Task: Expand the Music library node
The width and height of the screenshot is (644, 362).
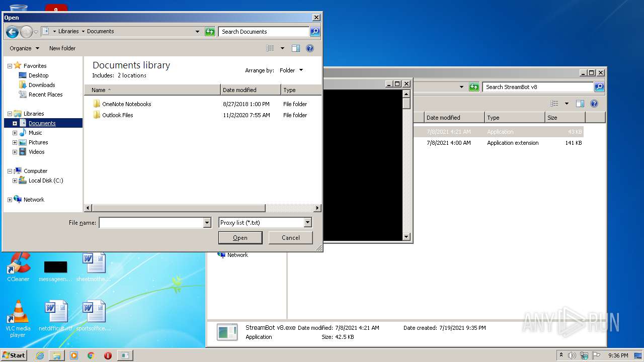Action: pyautogui.click(x=15, y=133)
